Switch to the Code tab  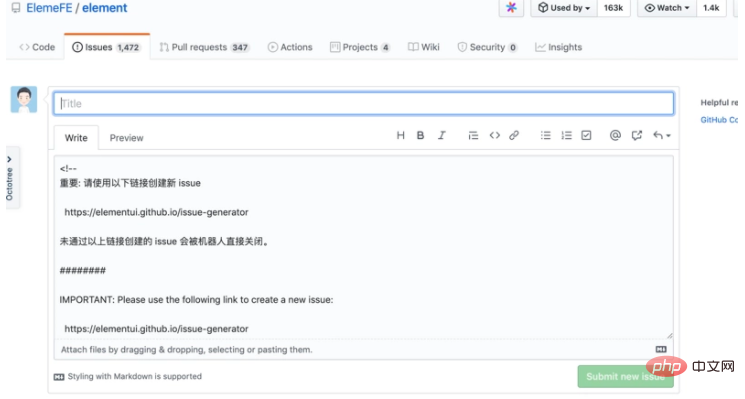tap(37, 47)
